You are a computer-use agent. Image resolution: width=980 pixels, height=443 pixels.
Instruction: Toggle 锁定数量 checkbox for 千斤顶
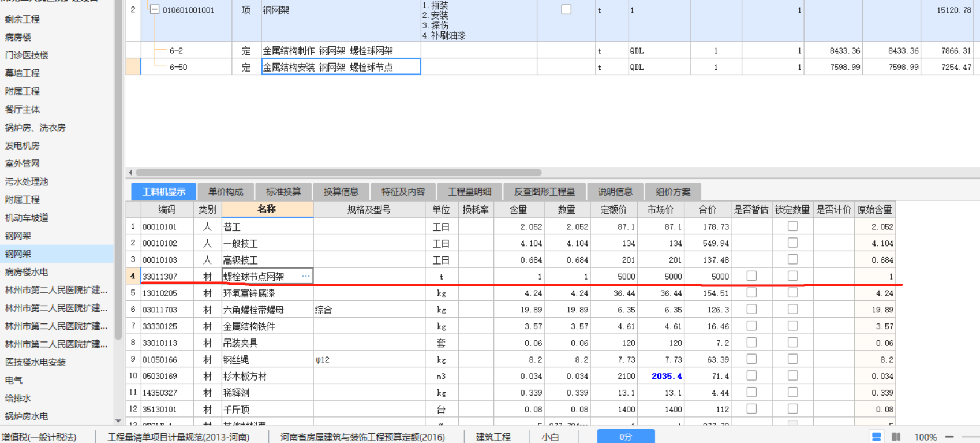(x=792, y=409)
